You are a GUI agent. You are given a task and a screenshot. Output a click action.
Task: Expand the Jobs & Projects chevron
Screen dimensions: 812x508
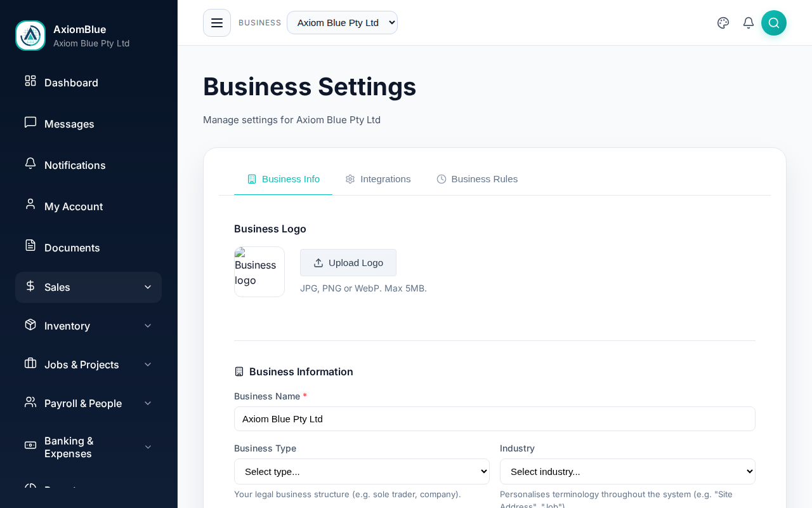[148, 364]
